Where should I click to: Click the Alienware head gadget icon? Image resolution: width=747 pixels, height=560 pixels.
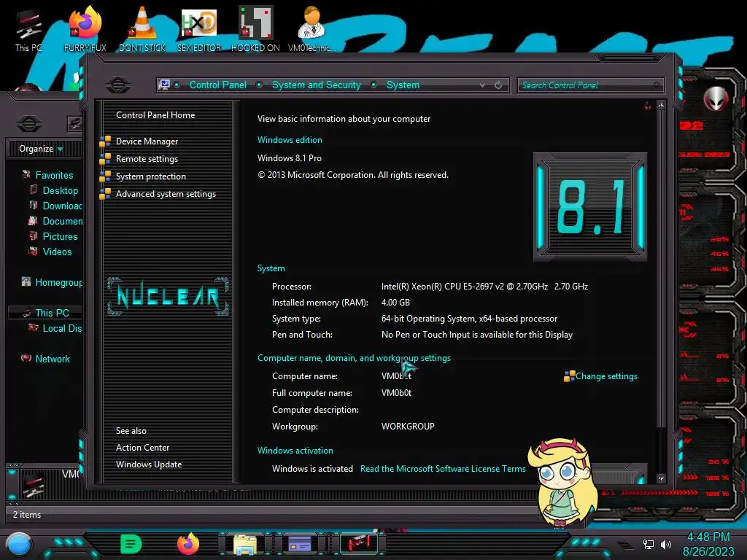point(716,99)
